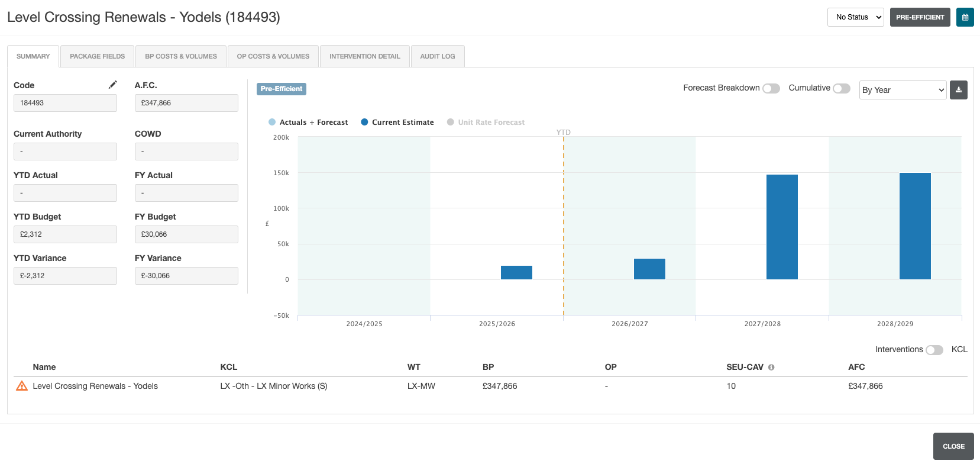This screenshot has width=980, height=467.
Task: Switch the Interventions/KCL toggle
Action: coord(934,350)
